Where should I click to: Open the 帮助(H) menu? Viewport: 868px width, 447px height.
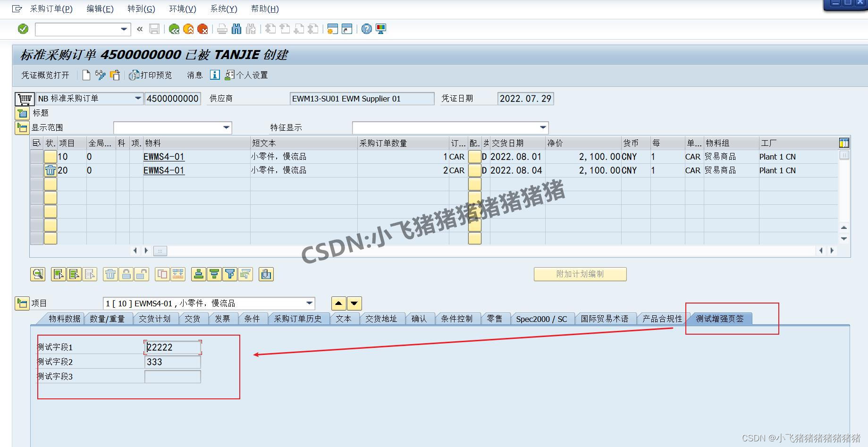265,8
